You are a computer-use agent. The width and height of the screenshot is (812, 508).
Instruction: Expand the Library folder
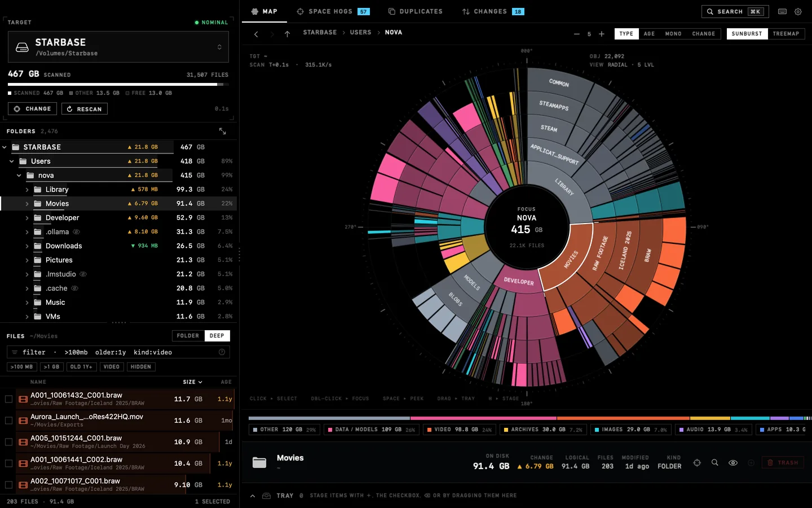(27, 190)
